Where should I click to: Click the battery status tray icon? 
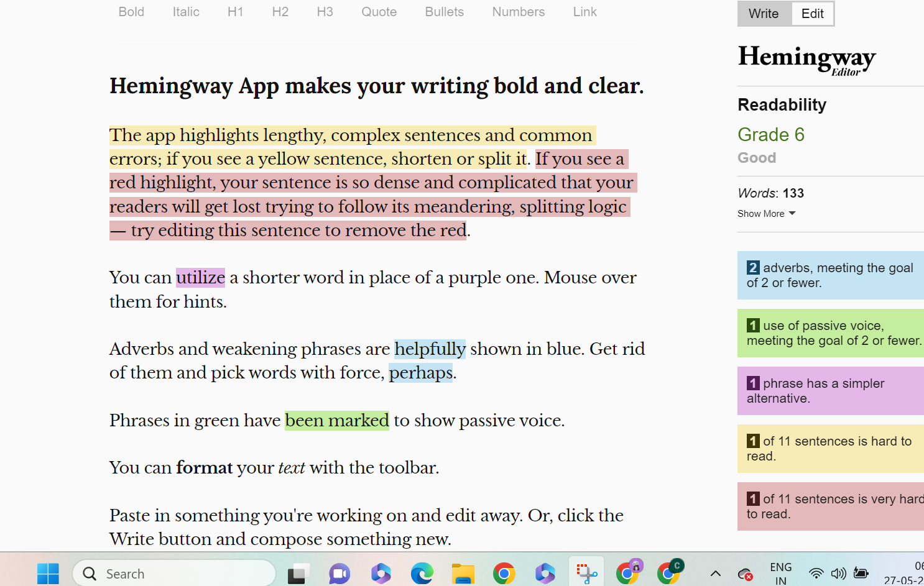tap(861, 573)
